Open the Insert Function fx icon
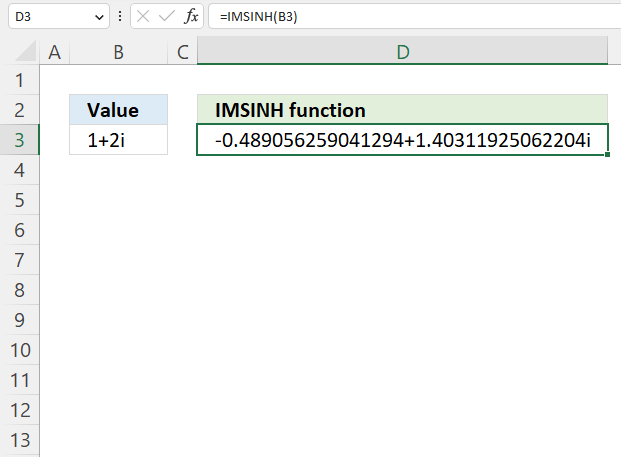621x457 pixels. click(x=191, y=17)
